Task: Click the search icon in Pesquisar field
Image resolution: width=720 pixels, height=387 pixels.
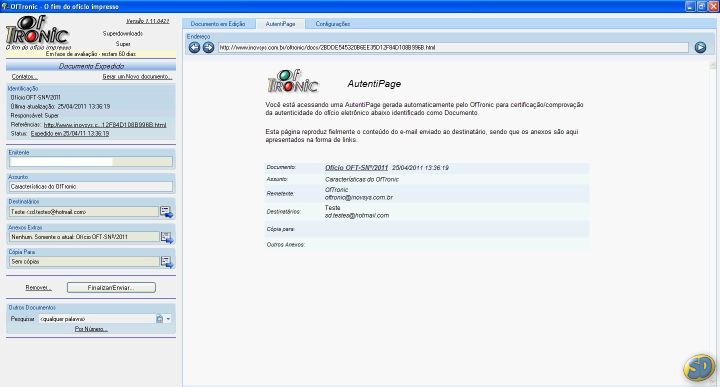Action: (159, 319)
